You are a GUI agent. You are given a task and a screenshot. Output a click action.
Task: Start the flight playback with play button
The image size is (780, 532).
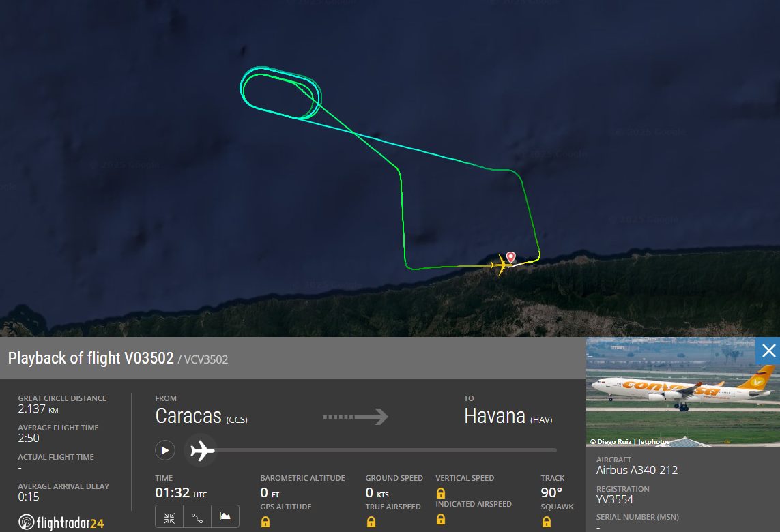[164, 450]
